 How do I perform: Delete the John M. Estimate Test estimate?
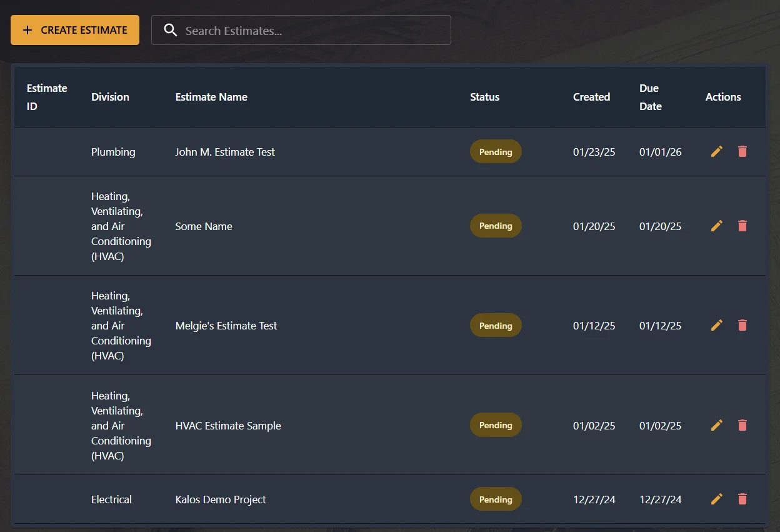click(742, 151)
